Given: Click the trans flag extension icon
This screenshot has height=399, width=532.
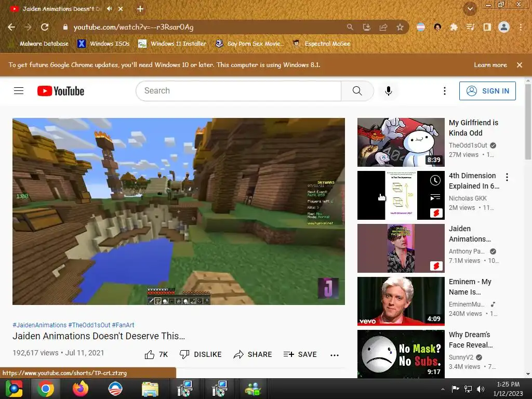Looking at the screenshot, I should 421,27.
